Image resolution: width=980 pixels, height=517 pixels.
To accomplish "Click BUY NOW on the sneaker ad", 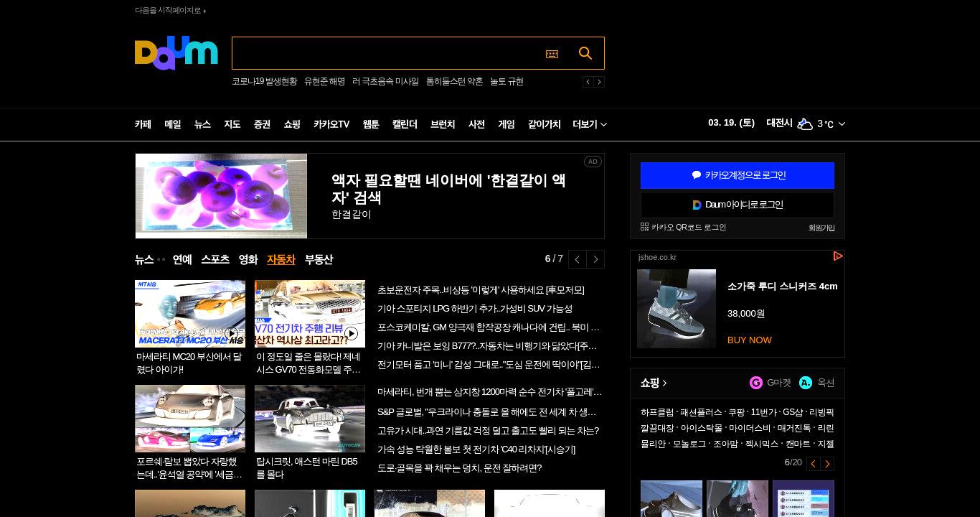I will click(x=750, y=340).
